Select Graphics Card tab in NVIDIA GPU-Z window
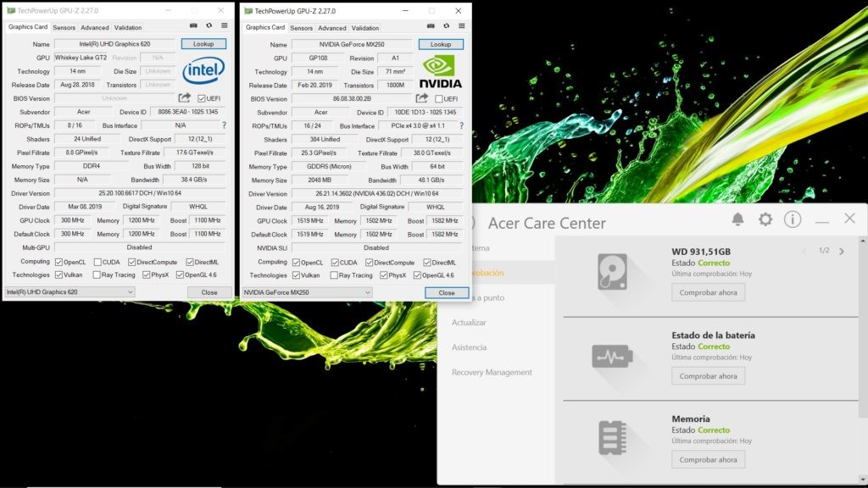Viewport: 868px width, 488px height. pyautogui.click(x=265, y=27)
